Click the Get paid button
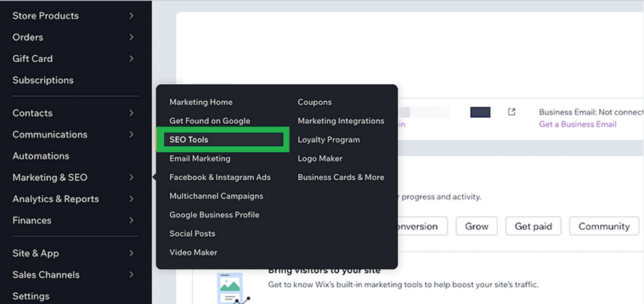644x304 pixels. pyautogui.click(x=533, y=226)
